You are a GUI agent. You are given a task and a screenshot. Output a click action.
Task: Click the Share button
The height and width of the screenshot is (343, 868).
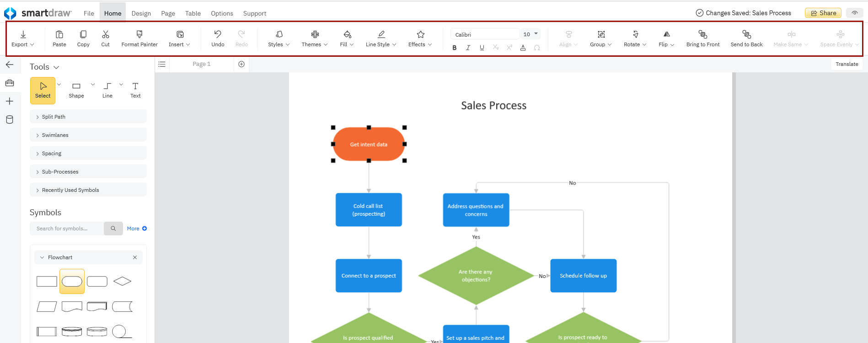(823, 13)
